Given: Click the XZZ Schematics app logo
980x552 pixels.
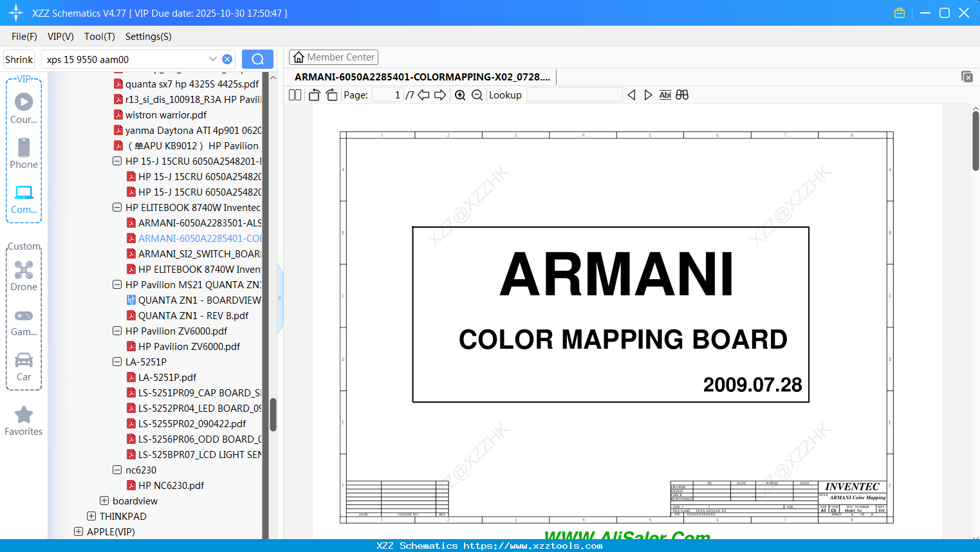Looking at the screenshot, I should [15, 13].
